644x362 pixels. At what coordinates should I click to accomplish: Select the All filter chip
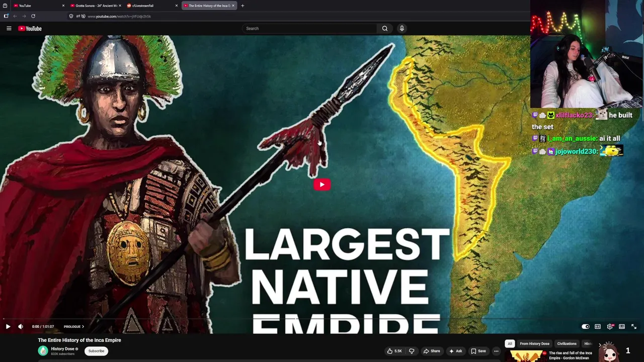510,344
